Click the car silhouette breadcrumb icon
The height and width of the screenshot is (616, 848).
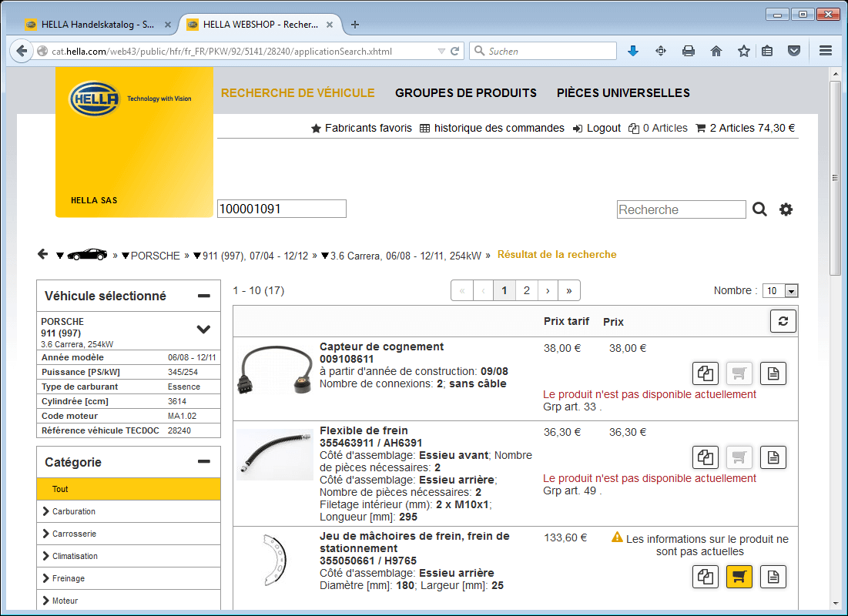pos(86,255)
